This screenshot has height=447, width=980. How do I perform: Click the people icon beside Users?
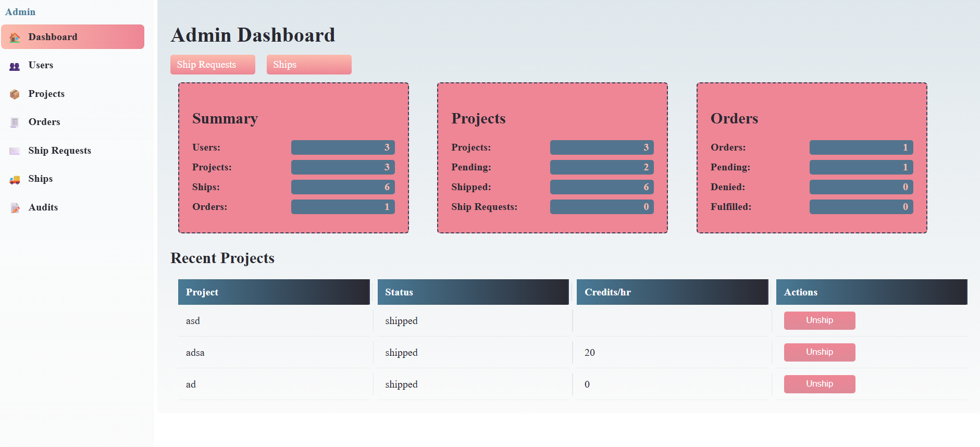click(x=15, y=66)
